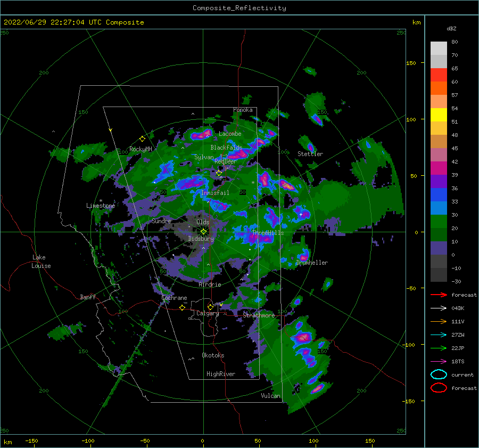Click the 18TS legend text
This screenshot has height=448, width=479.
458,362
